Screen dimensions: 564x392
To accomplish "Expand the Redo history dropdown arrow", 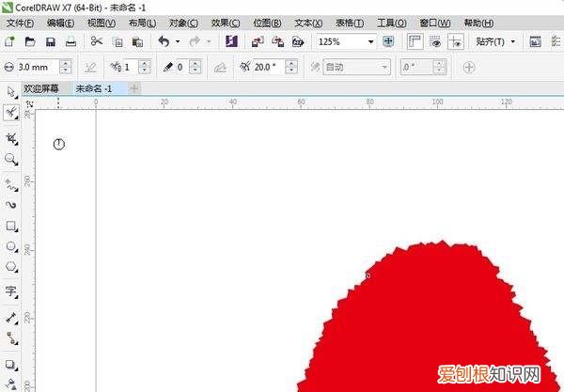I will (209, 42).
